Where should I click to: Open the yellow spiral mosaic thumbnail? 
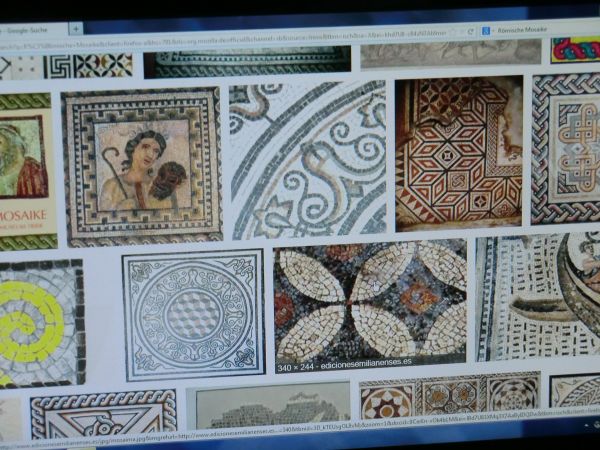tap(41, 323)
